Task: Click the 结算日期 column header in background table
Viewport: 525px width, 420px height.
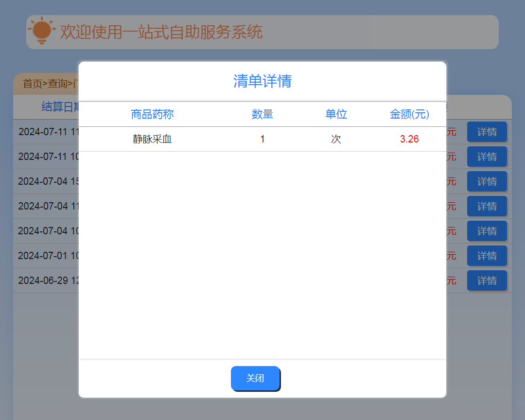Action: click(x=60, y=107)
